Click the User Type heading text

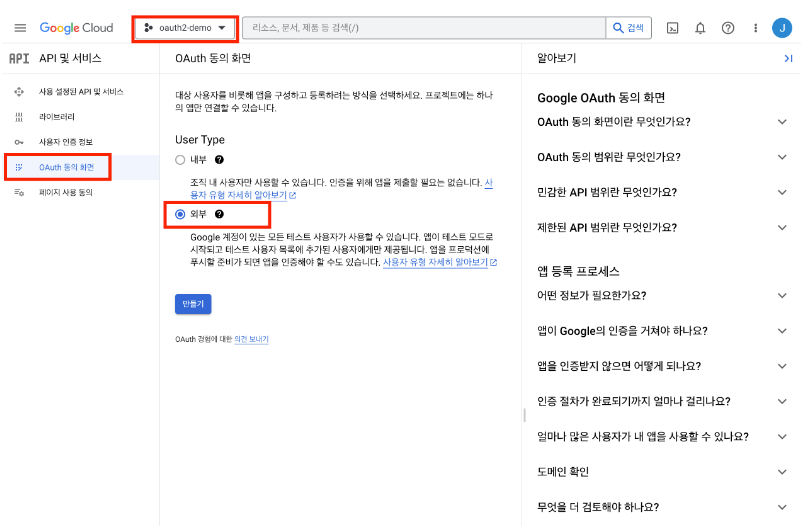point(200,139)
